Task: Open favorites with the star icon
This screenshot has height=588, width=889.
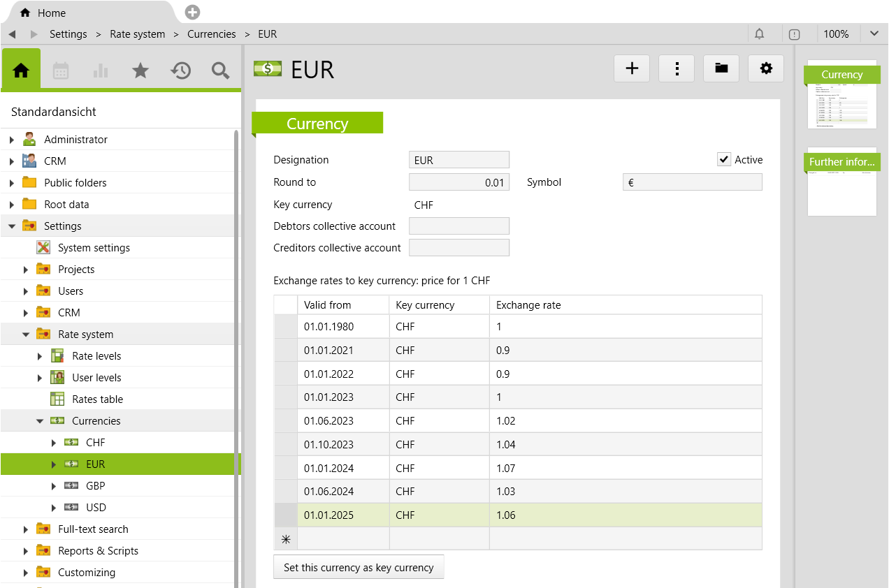Action: (140, 70)
